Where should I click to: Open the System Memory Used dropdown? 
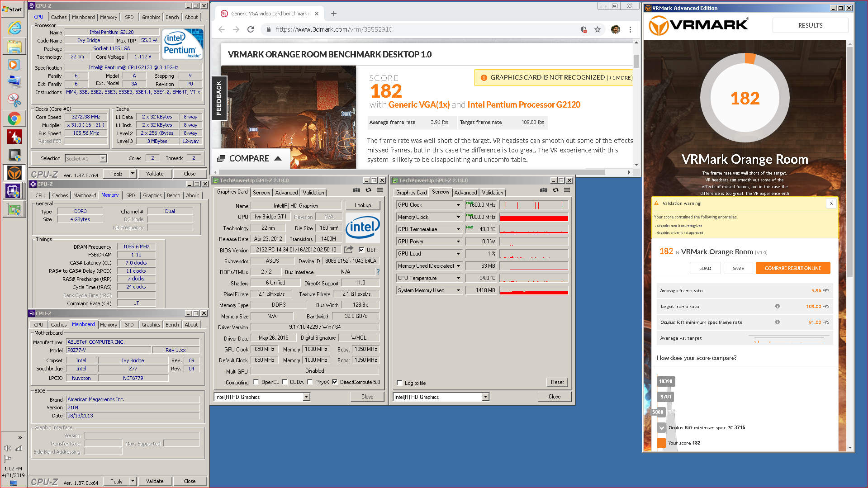click(x=458, y=290)
